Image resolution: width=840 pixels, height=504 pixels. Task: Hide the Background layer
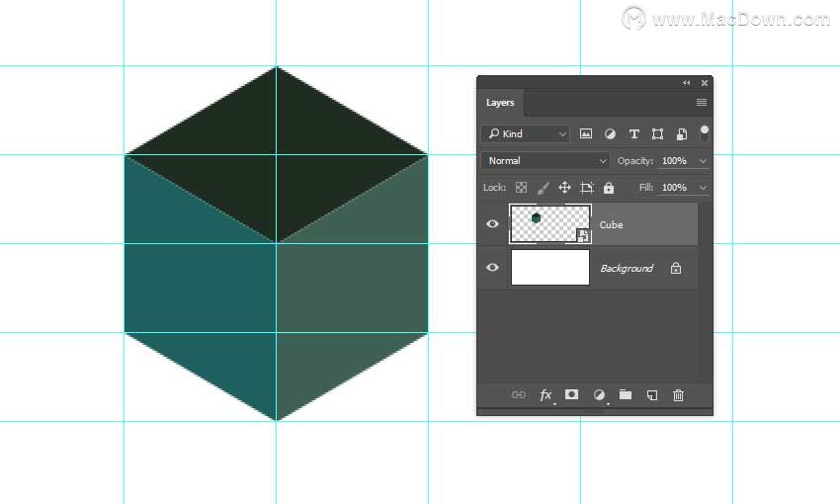(x=492, y=267)
